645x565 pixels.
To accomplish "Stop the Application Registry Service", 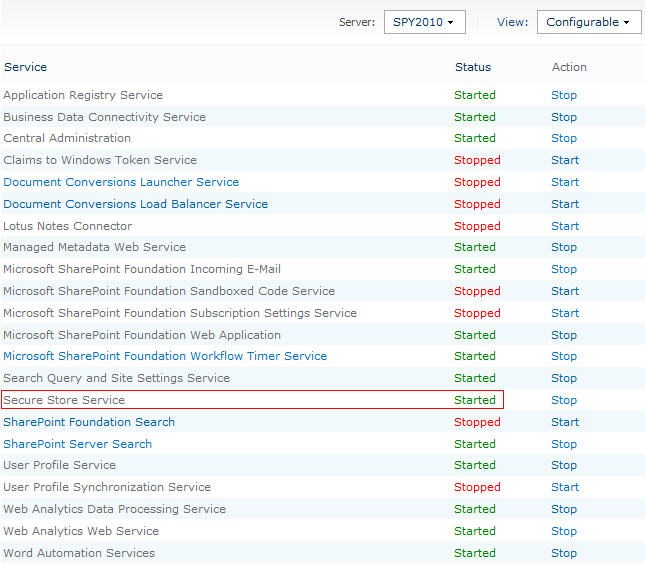I will pos(564,95).
